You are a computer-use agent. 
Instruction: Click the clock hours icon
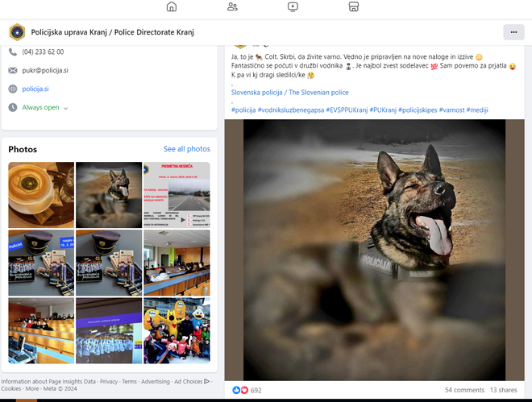point(13,107)
